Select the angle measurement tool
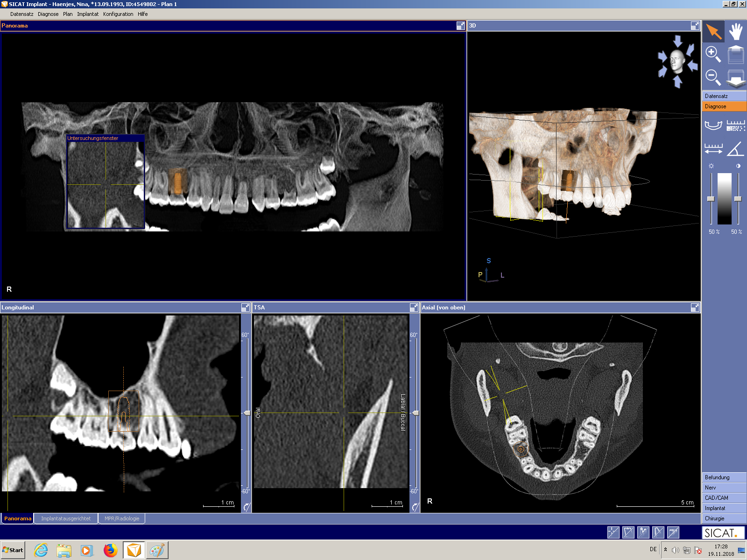Image resolution: width=747 pixels, height=560 pixels. (736, 149)
